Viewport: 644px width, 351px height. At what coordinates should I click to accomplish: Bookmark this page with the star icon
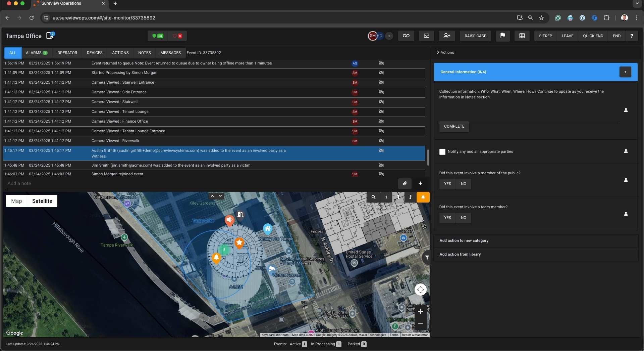[x=541, y=18]
